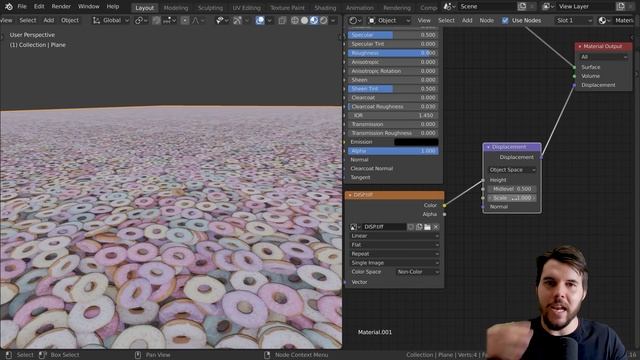
Task: Adjust the Specular slider
Action: click(393, 35)
